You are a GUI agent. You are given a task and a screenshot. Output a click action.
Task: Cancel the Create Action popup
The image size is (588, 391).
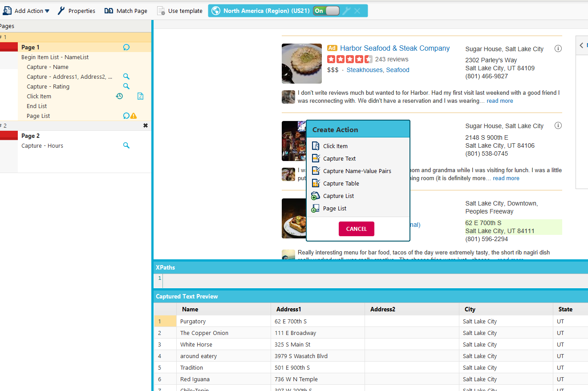(357, 229)
